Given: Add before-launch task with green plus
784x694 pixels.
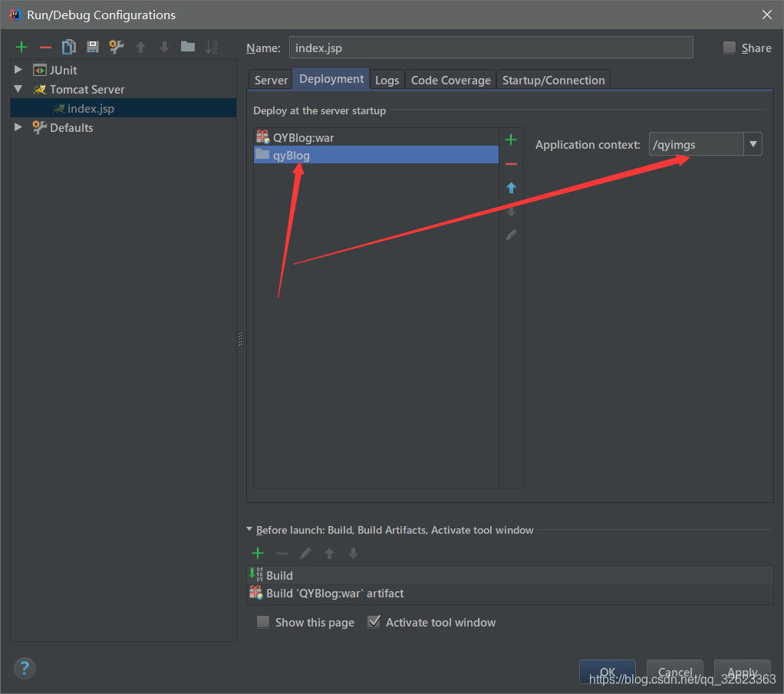Looking at the screenshot, I should (x=258, y=553).
